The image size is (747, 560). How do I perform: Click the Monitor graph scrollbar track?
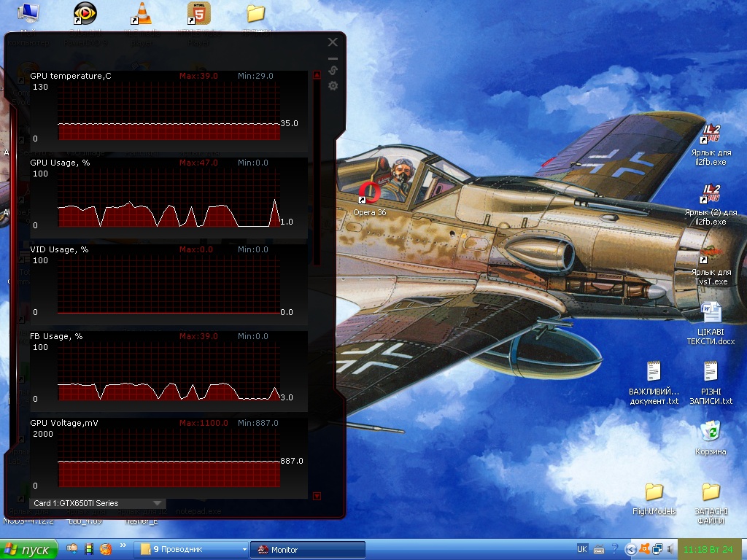pyautogui.click(x=317, y=171)
